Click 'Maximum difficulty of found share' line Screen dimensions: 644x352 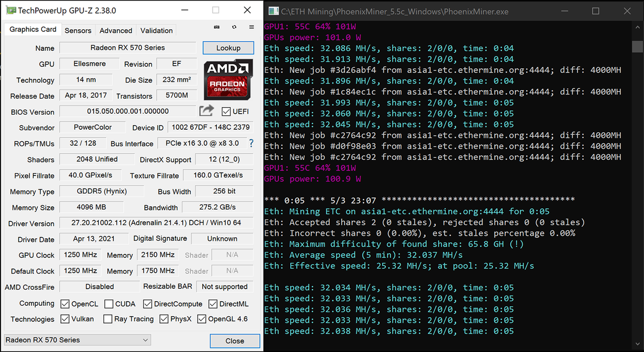[394, 244]
